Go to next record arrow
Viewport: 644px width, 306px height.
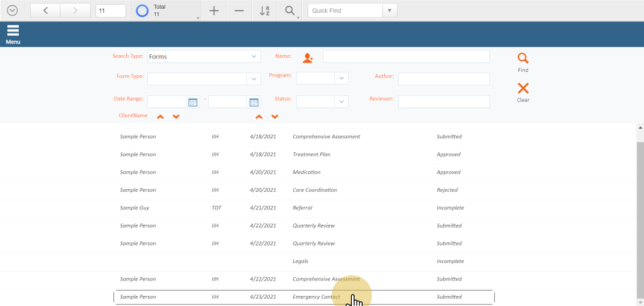(75, 11)
